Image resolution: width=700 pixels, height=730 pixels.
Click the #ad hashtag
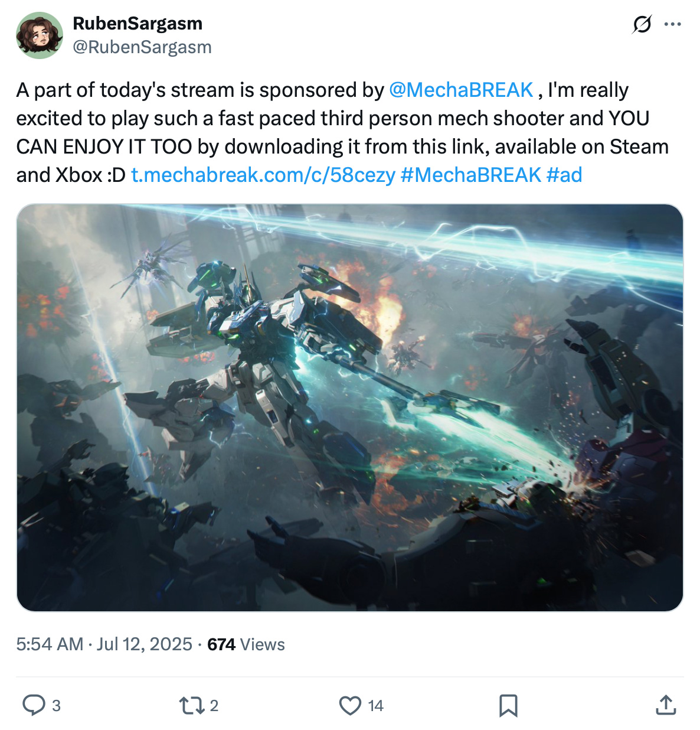[564, 174]
